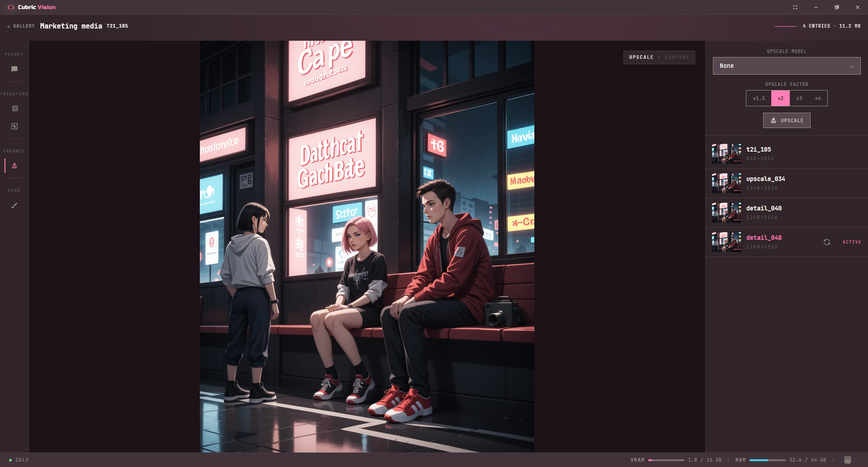Click the main image preview canvas
Screen dimensions: 868x467
point(367,247)
